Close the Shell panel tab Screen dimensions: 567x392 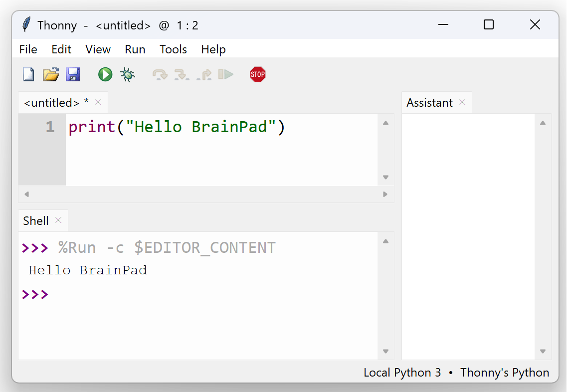58,220
